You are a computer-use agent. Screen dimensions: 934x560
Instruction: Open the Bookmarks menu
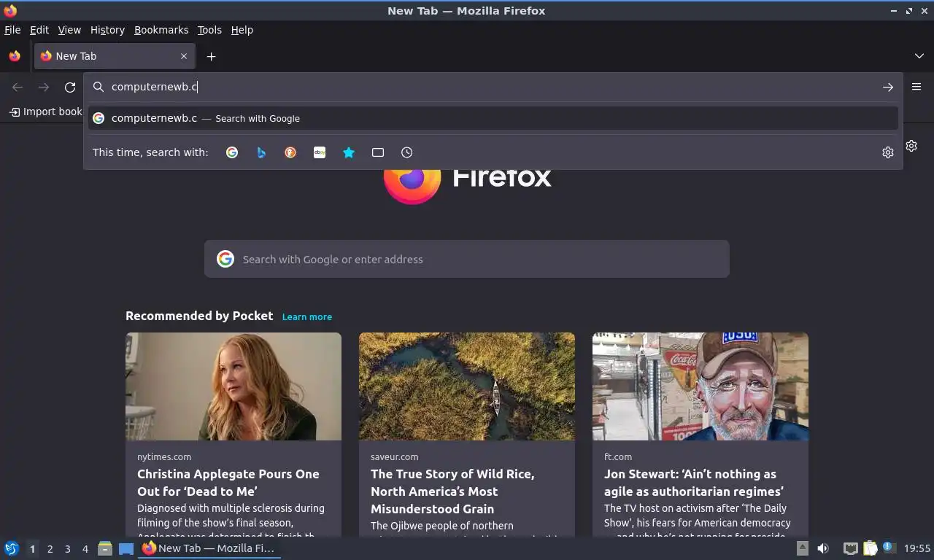[161, 30]
